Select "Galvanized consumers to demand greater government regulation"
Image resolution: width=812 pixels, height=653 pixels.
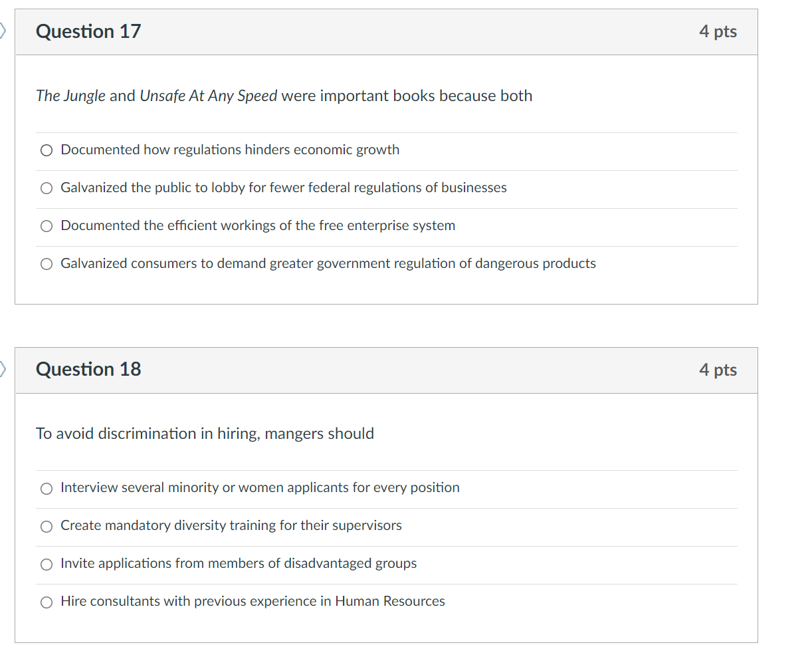point(328,263)
